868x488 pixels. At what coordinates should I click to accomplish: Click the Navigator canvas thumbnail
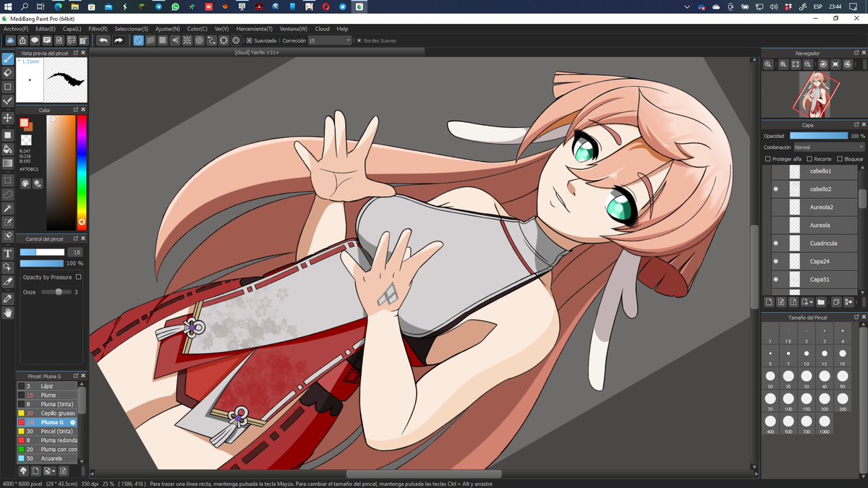point(814,95)
